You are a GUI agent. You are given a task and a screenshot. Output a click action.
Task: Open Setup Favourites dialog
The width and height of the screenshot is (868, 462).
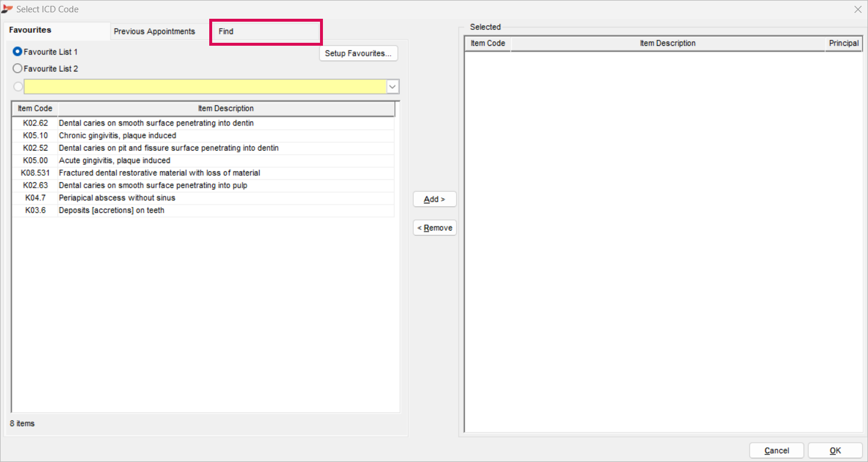(x=359, y=53)
